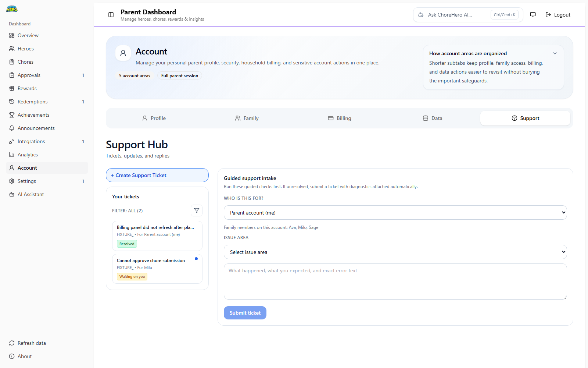Click the Waiting on you badge
Screen dimensions: 588x368
[132, 276]
